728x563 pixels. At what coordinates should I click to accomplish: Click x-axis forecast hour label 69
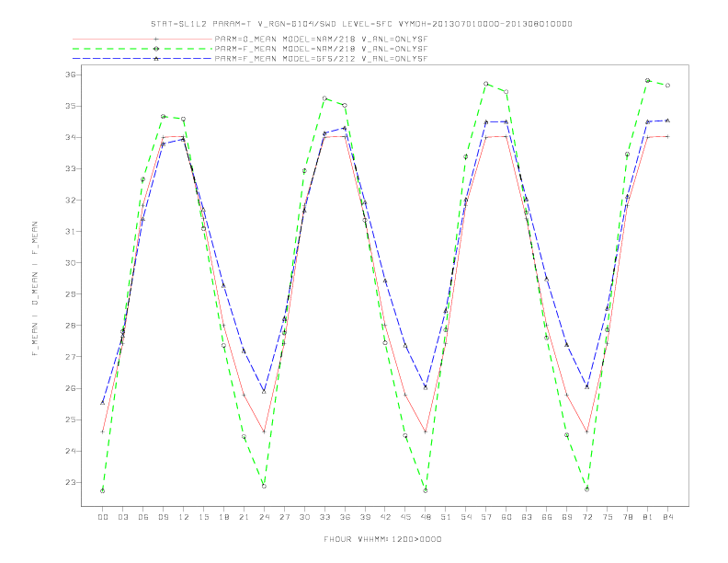tap(567, 517)
